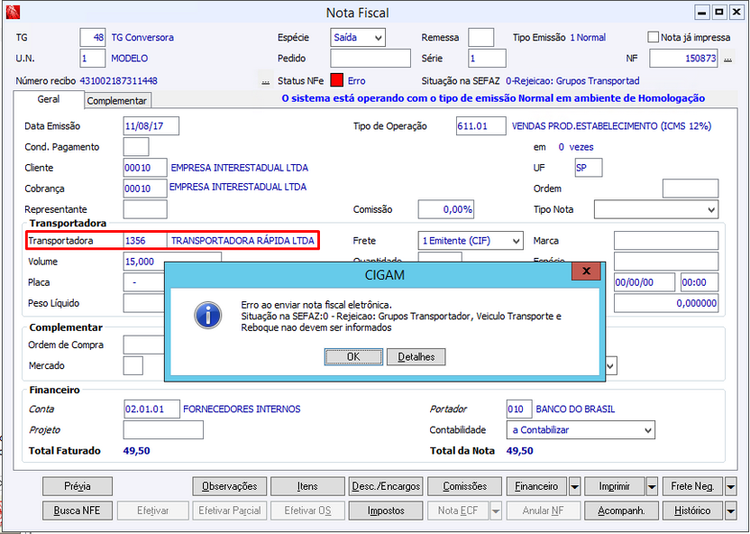Click the TG field containing 48
The image size is (750, 534).
coord(92,37)
